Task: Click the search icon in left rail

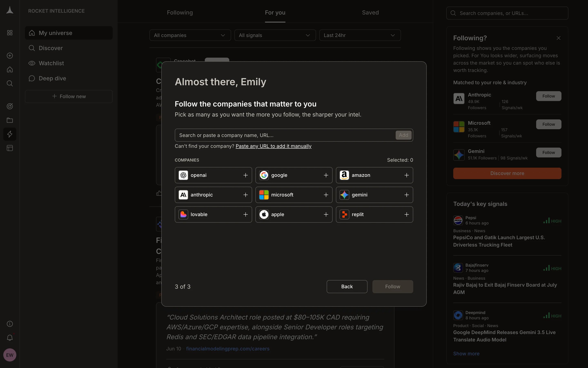Action: tap(10, 83)
